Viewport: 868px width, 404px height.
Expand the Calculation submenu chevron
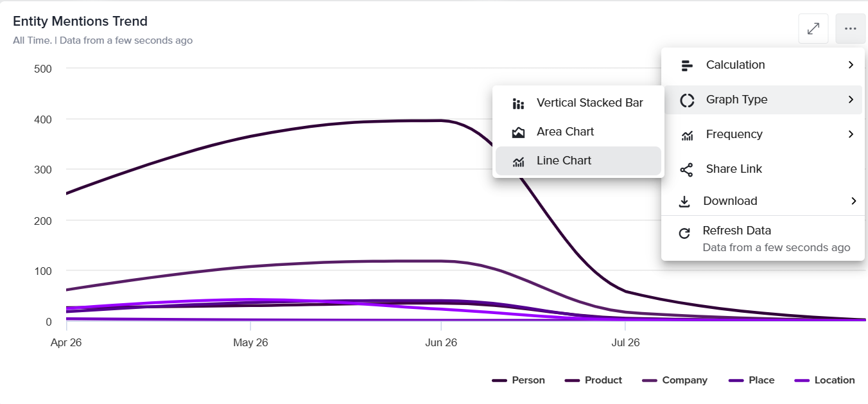click(851, 65)
